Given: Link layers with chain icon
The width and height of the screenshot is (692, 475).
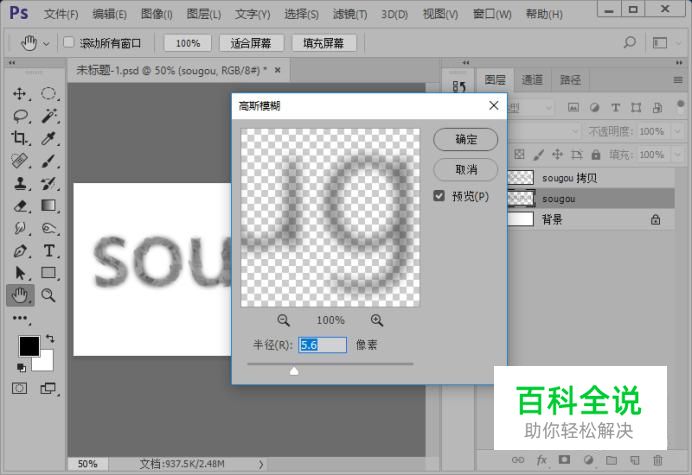Looking at the screenshot, I should tap(518, 460).
